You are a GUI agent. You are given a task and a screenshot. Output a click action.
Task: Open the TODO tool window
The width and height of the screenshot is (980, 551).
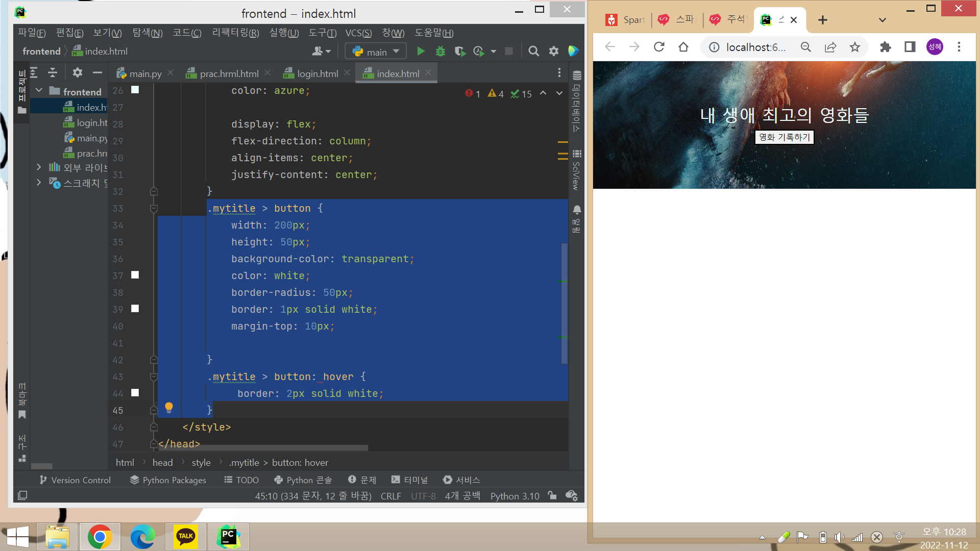241,480
